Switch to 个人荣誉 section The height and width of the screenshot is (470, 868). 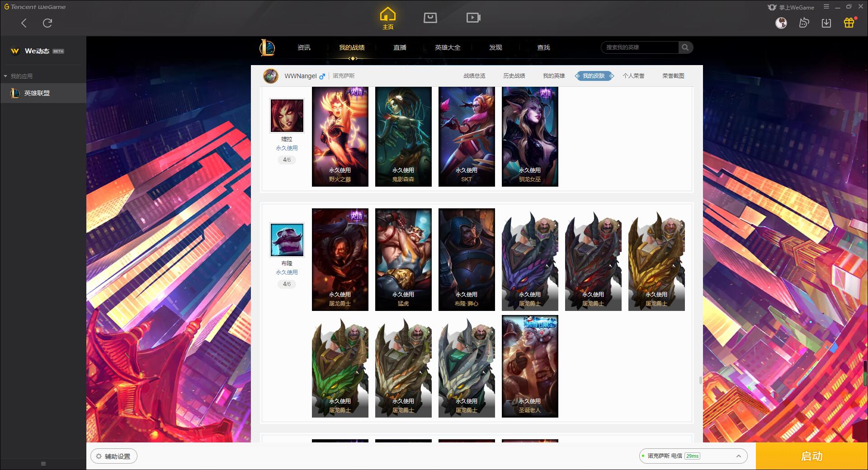[633, 76]
